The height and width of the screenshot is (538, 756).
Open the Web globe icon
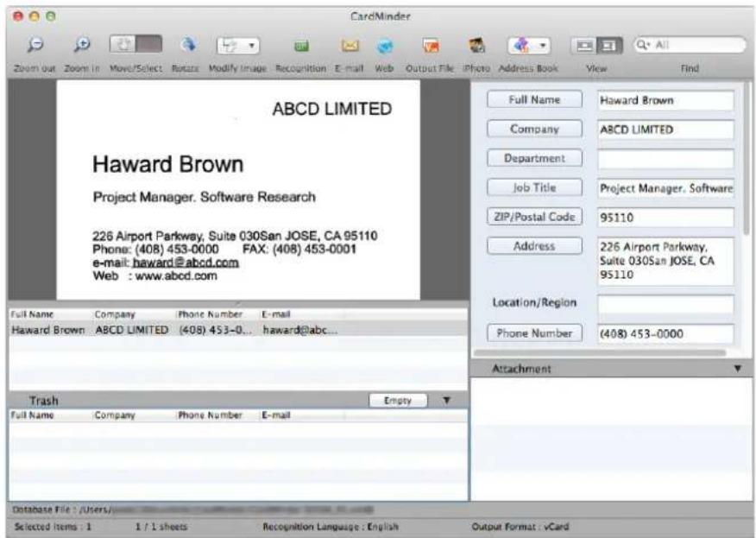point(385,46)
